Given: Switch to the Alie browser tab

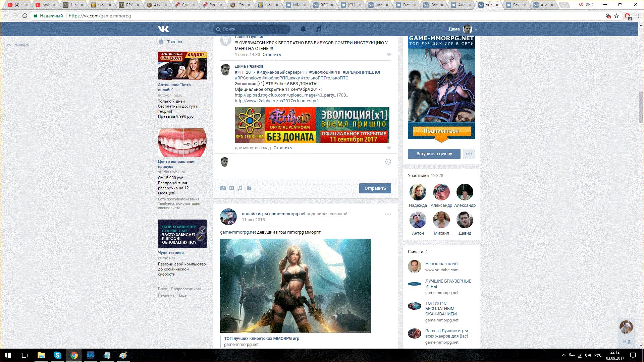Looking at the screenshot, I should pyautogui.click(x=544, y=5).
